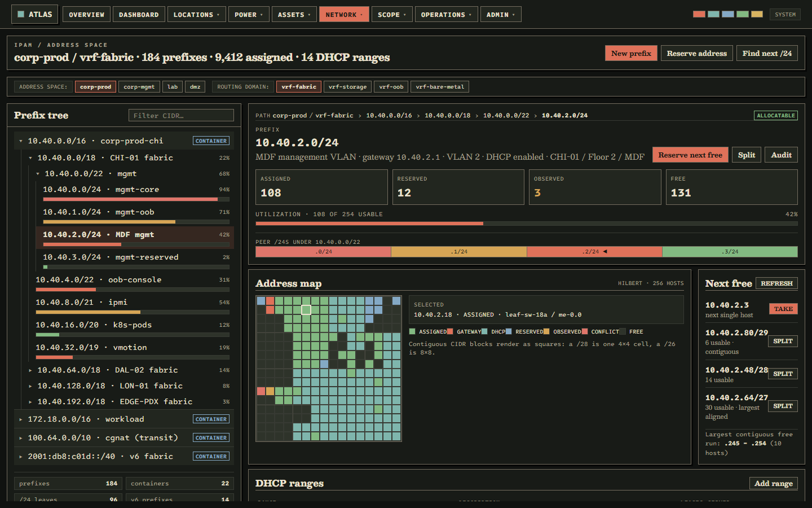Select the 10.40.16.0/20 k8s-pods row
Viewport: 812px width, 508px height.
131,328
